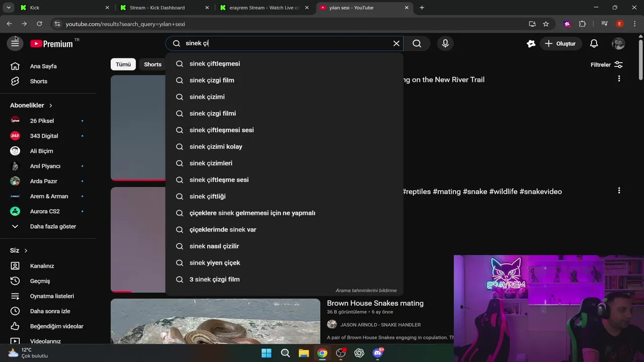Open the account avatar menu
This screenshot has width=644, height=362.
click(618, 44)
